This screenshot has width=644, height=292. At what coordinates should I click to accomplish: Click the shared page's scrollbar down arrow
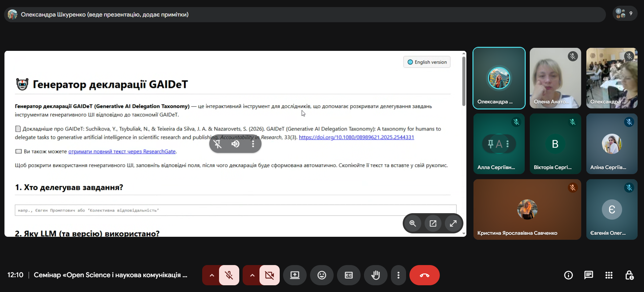464,233
